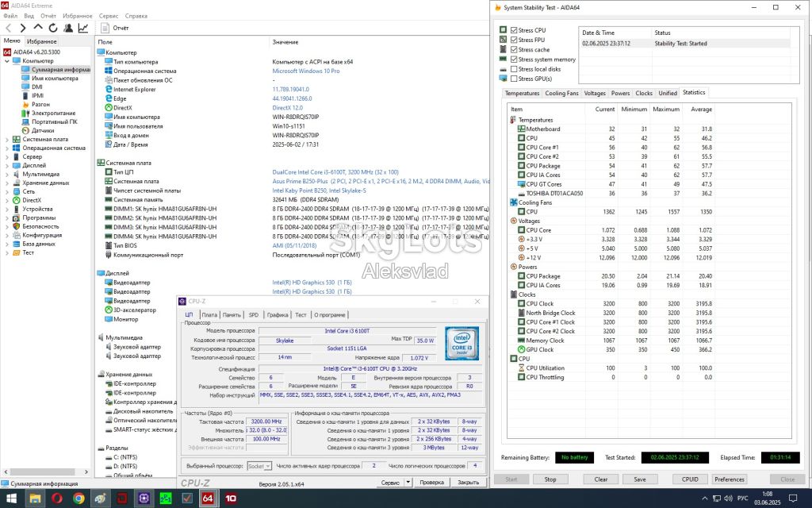Switch to Temperatures tab in Stability Test

(522, 94)
